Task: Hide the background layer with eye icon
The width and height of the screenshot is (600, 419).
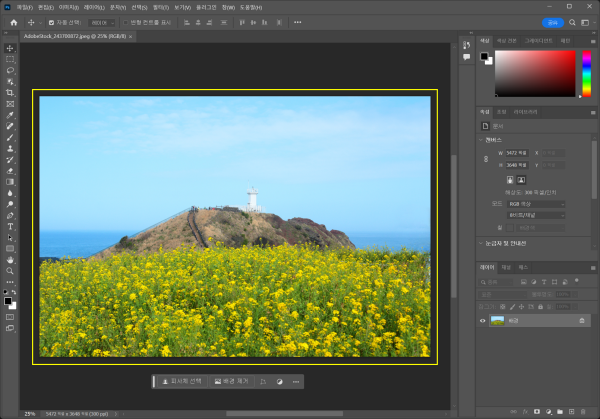Action: (x=483, y=321)
